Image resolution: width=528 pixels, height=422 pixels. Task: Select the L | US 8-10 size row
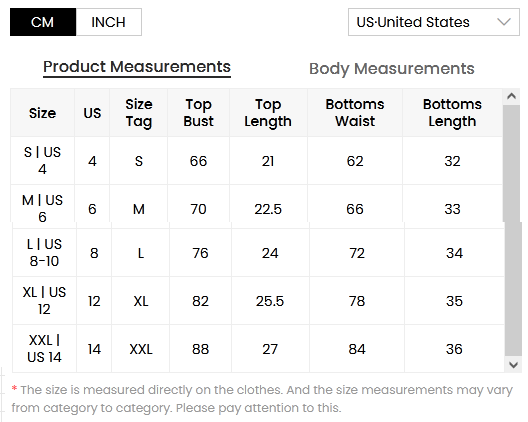point(259,253)
